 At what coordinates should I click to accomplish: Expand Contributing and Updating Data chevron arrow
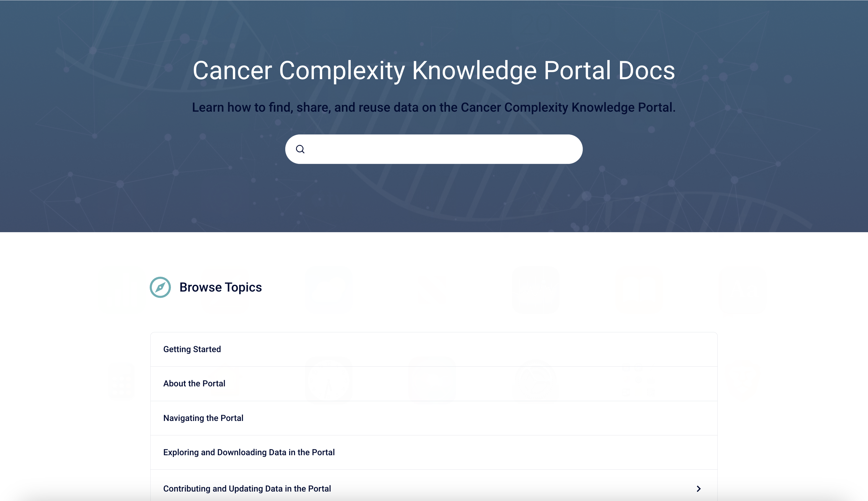699,489
